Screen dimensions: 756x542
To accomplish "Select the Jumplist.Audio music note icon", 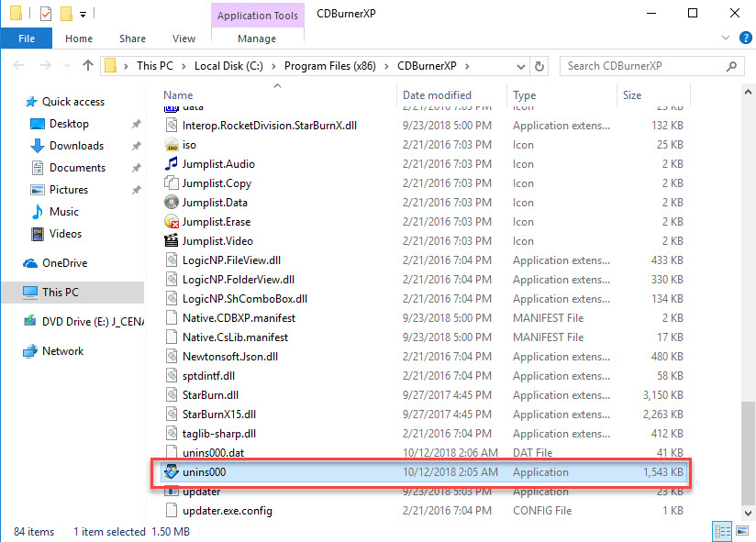I will [x=172, y=164].
